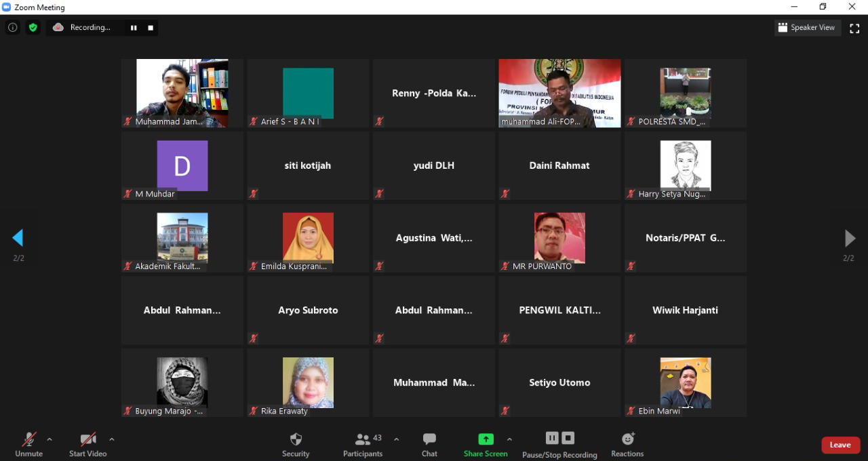Open the Security shield menu
The height and width of the screenshot is (461, 868).
(296, 444)
